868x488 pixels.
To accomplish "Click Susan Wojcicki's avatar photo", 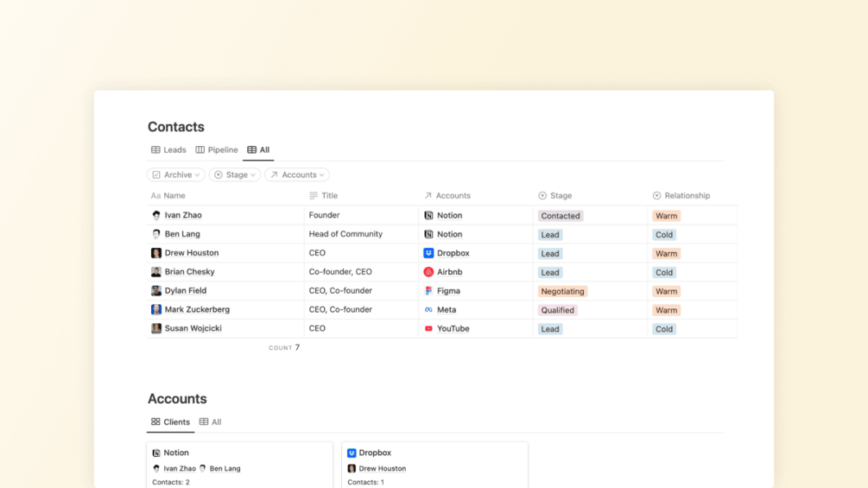I will pos(156,328).
